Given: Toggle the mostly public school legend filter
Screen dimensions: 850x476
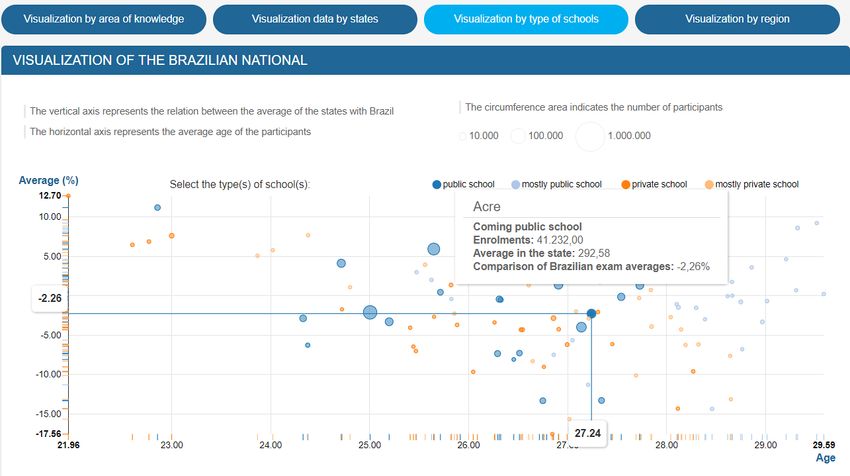Looking at the screenshot, I should tap(557, 184).
